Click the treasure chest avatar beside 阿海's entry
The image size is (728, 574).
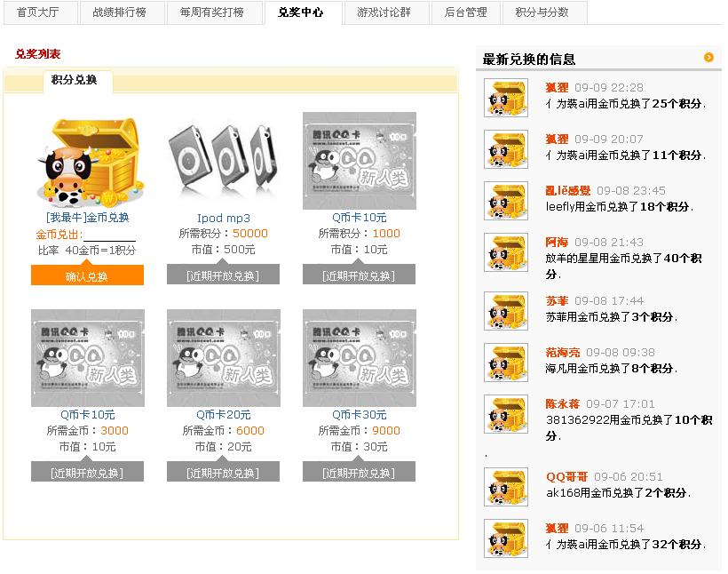(506, 252)
